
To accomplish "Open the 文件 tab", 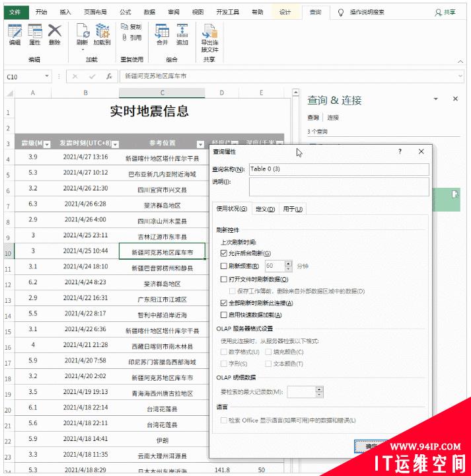I will coord(15,12).
